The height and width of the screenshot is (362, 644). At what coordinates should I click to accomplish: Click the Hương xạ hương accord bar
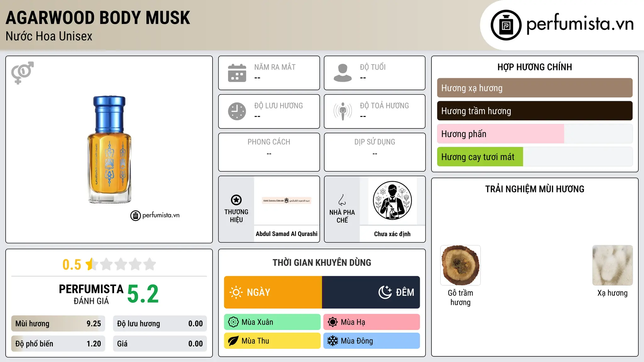(x=535, y=88)
